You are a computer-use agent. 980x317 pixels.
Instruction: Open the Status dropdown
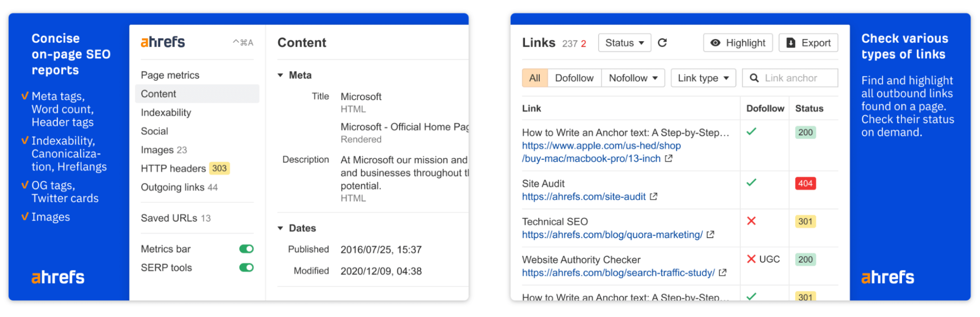tap(624, 43)
